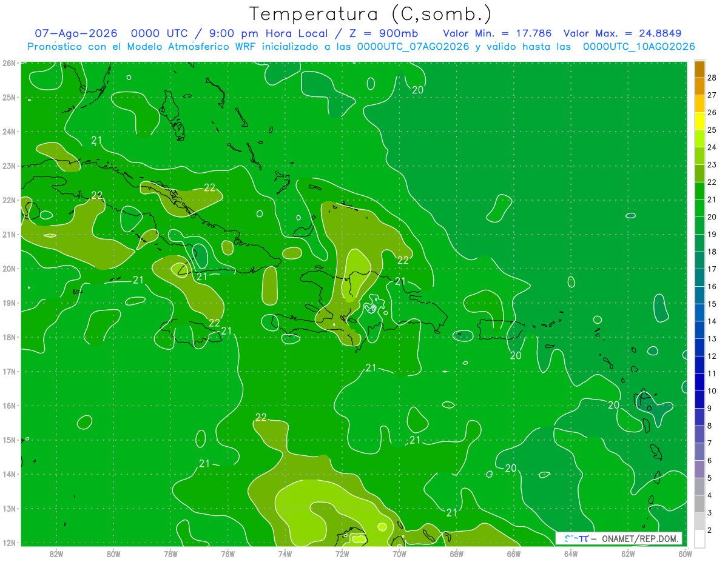Click the longitude axis label "82W"

pos(56,554)
